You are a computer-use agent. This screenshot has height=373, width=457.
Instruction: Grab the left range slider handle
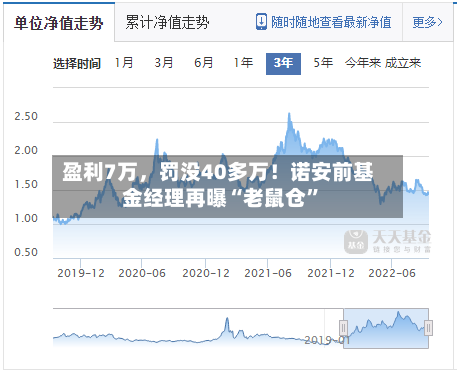344,328
